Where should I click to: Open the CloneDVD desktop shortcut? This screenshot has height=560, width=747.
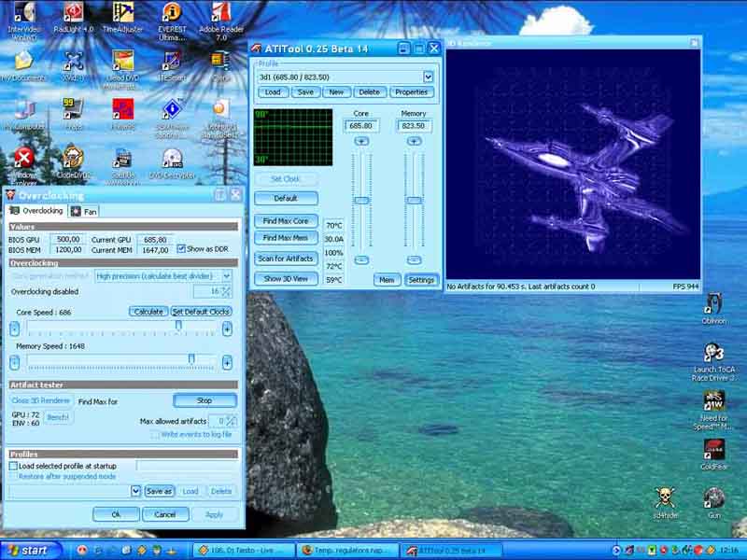pyautogui.click(x=72, y=157)
